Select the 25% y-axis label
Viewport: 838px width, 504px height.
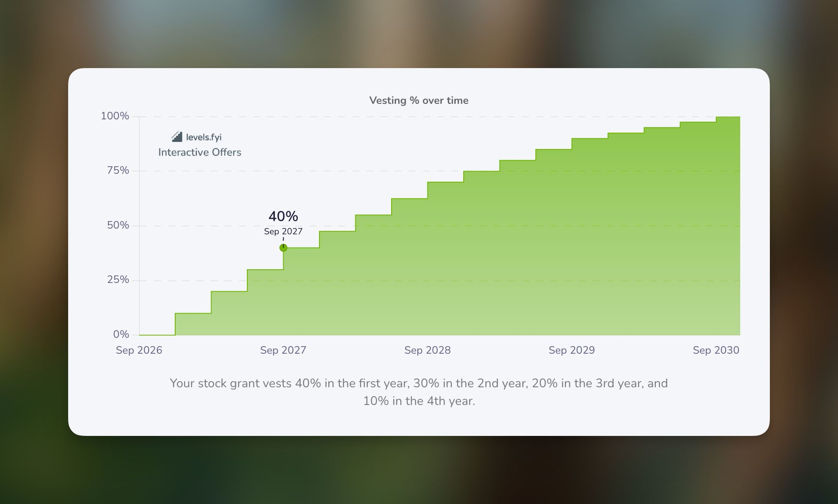point(118,279)
